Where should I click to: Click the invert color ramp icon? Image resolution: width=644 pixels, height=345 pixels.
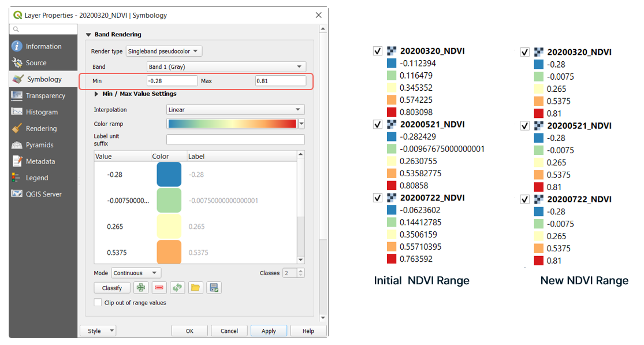tap(177, 288)
